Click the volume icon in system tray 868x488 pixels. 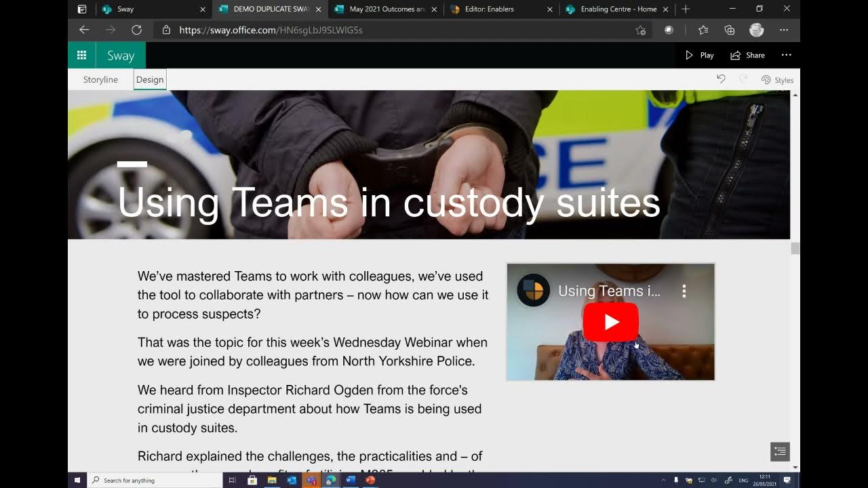(713, 480)
